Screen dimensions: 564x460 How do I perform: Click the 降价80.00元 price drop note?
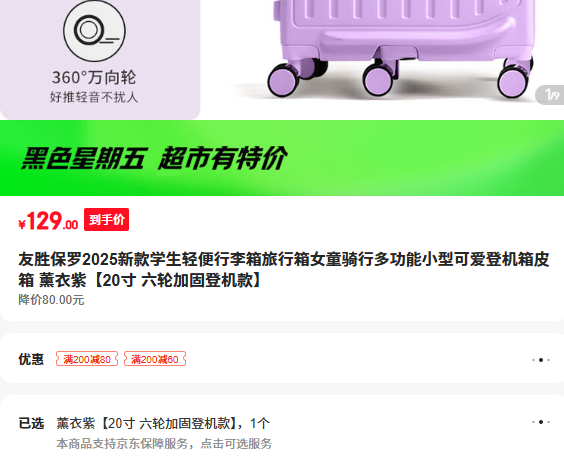tap(51, 300)
